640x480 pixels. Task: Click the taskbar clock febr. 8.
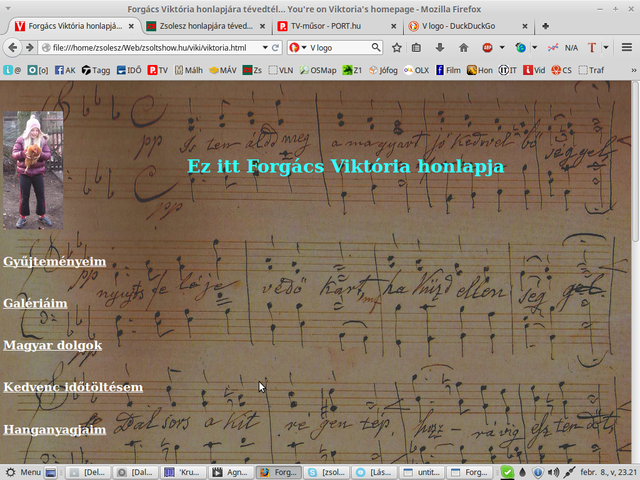coord(608,472)
